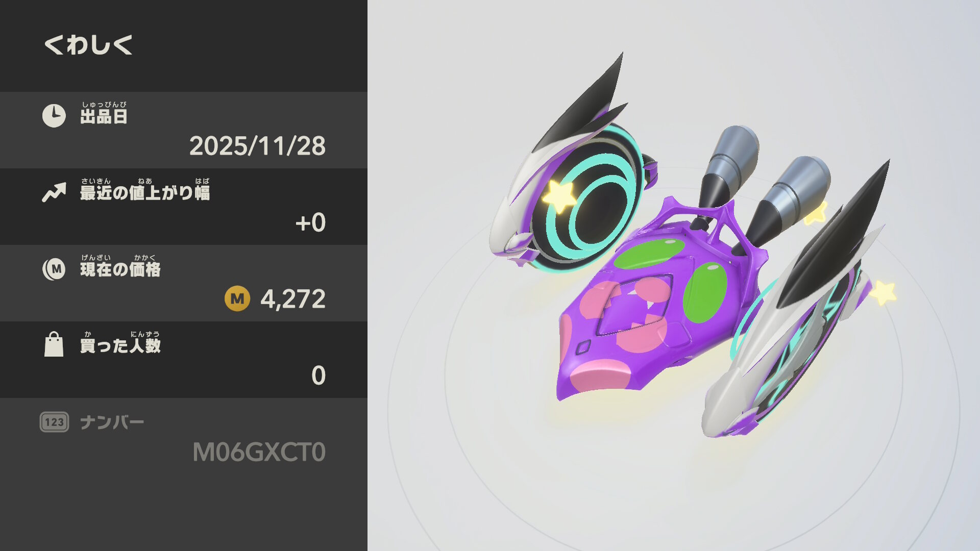
Task: Click the rising arrow trend icon
Action: coord(54,192)
